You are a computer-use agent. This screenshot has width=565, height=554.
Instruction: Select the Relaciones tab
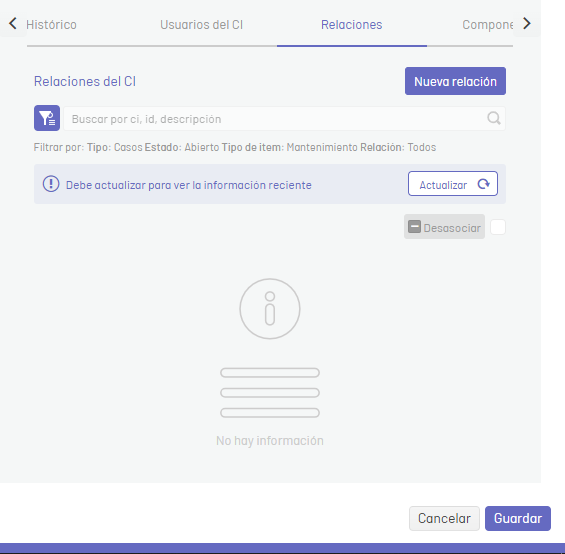point(352,25)
